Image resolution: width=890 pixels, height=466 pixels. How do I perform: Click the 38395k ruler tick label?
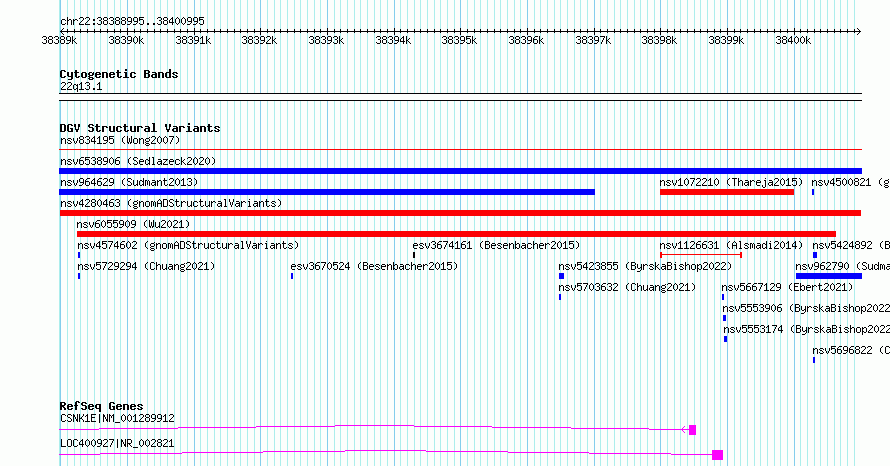pyautogui.click(x=459, y=41)
